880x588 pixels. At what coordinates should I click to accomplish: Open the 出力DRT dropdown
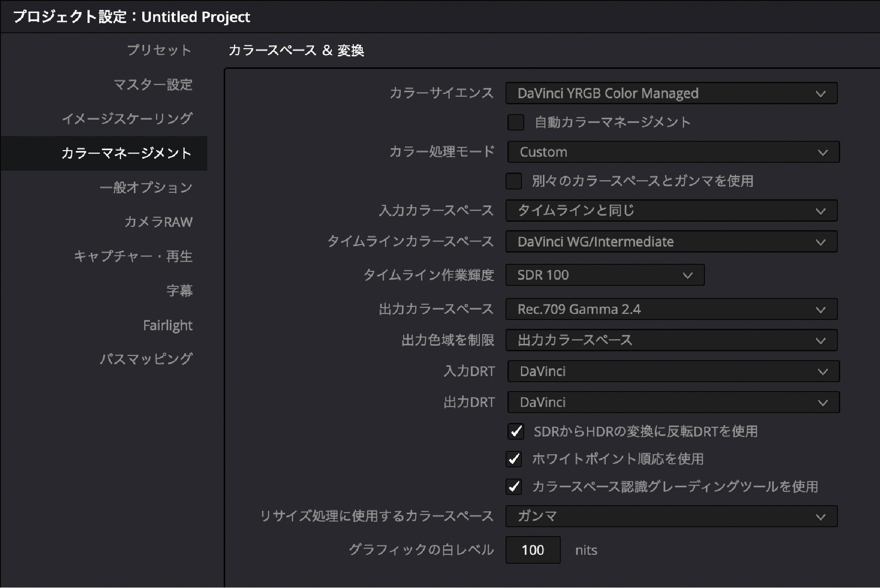pos(674,402)
